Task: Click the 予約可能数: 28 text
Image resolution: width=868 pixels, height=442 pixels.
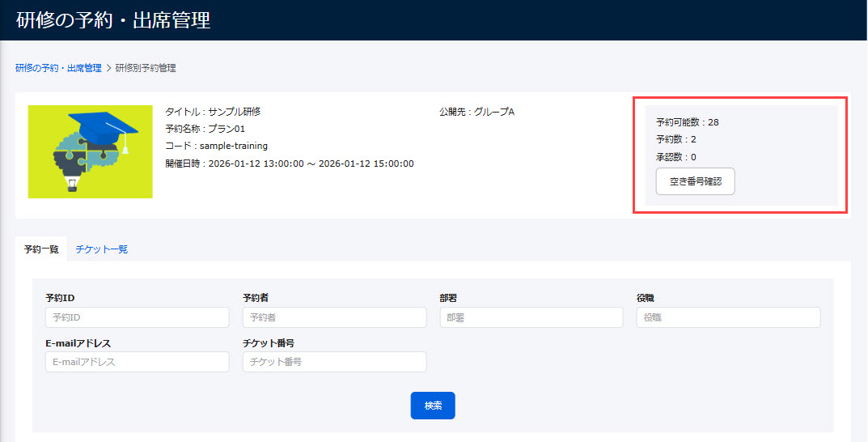Action: [687, 123]
